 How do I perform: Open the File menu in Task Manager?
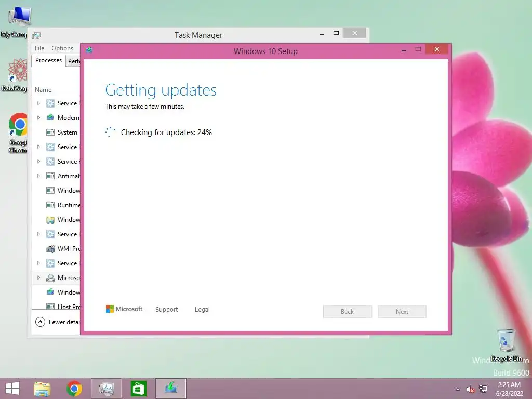[39, 48]
